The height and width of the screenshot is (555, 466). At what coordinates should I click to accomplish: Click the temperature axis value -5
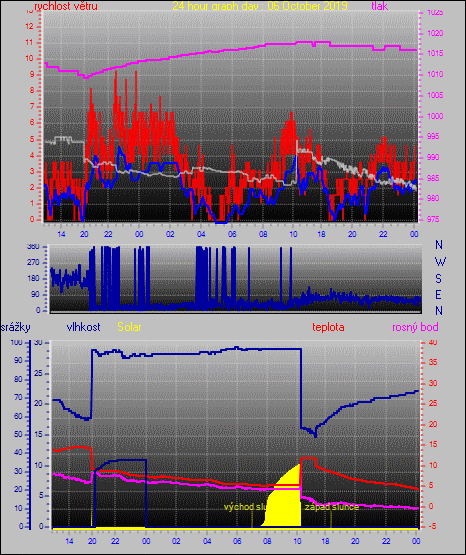pyautogui.click(x=432, y=526)
